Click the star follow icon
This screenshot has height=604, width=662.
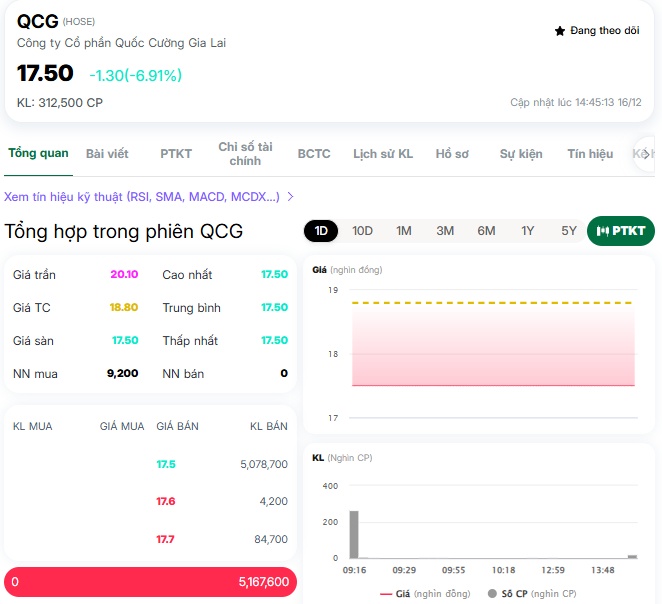pos(559,31)
